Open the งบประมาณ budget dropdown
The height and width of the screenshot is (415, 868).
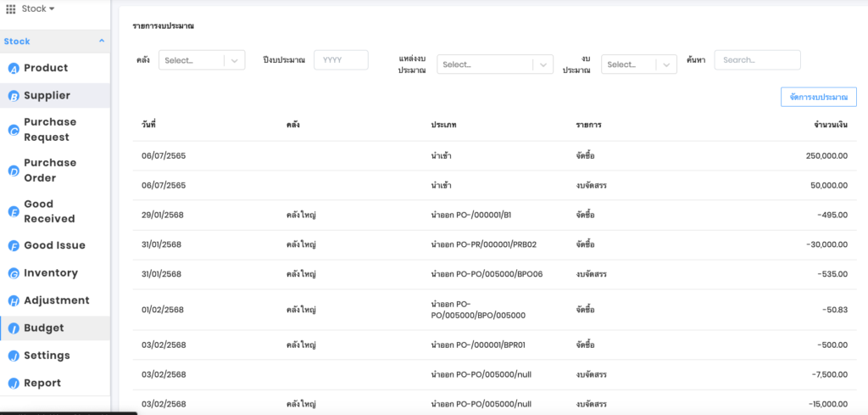638,64
